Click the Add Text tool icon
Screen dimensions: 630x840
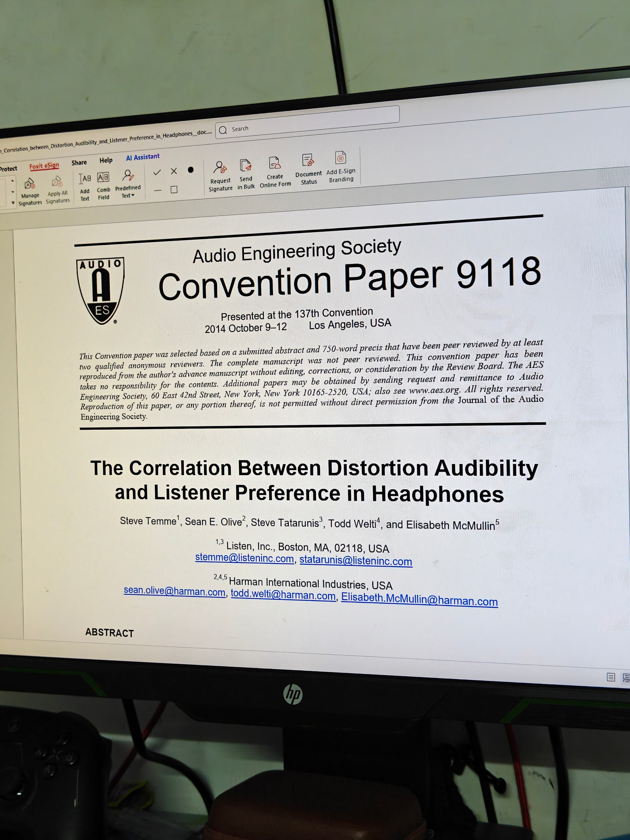click(85, 179)
